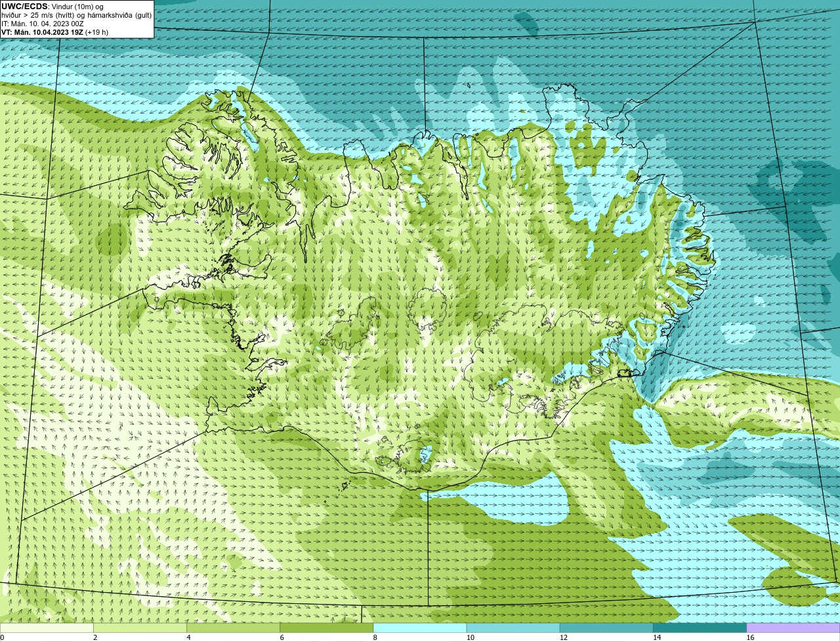The width and height of the screenshot is (840, 642).
Task: Click the '14' tick label on the color scale
Action: [657, 637]
